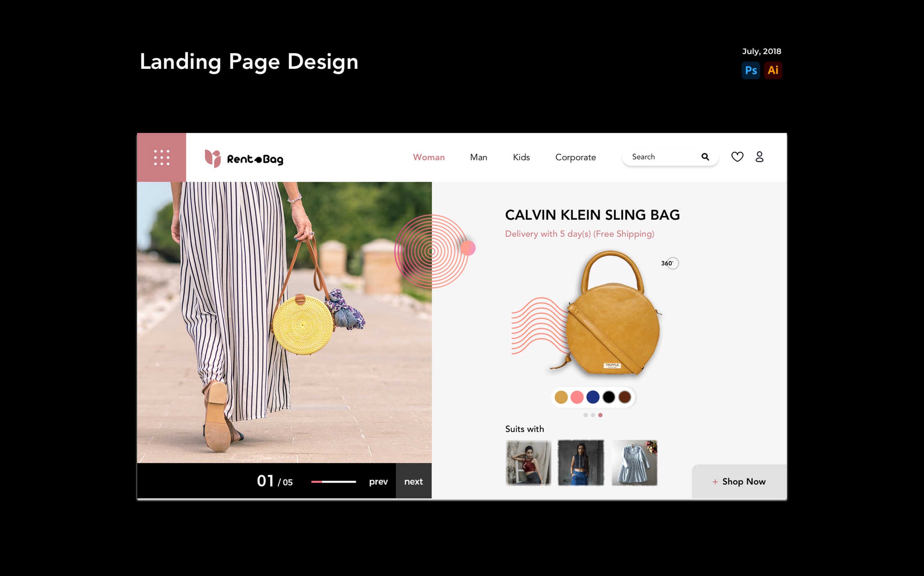Open the Corporate category
The width and height of the screenshot is (924, 576).
point(575,157)
